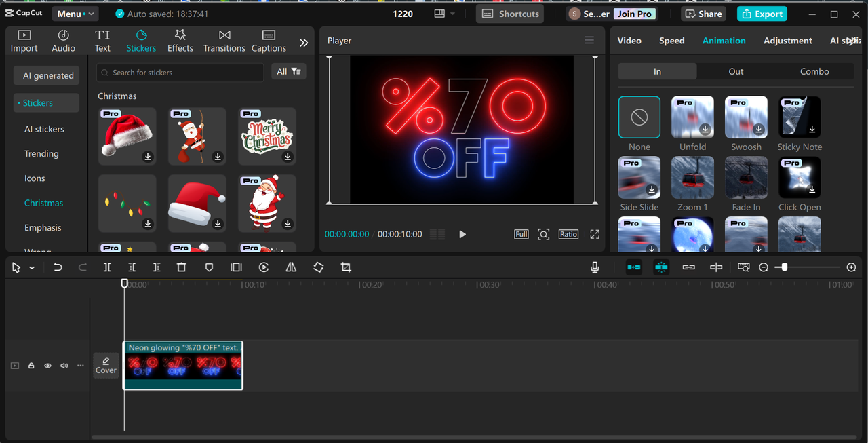Switch to the Speed tab
This screenshot has height=443, width=868.
[x=672, y=41]
